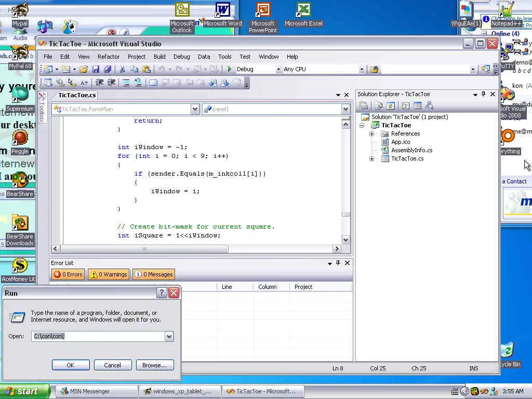Click View Designer icon in Solution Explorer
The height and width of the screenshot is (399, 532).
pyautogui.click(x=417, y=105)
